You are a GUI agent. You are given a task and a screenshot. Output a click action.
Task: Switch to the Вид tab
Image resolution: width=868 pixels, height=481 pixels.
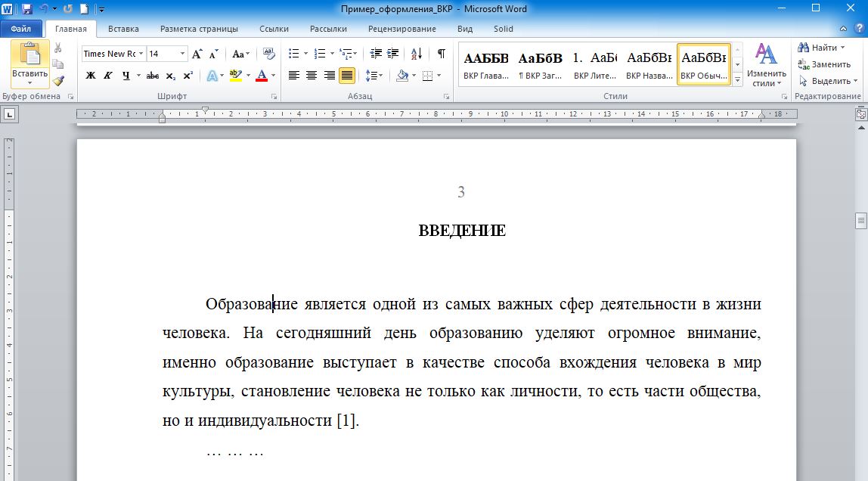pos(465,29)
